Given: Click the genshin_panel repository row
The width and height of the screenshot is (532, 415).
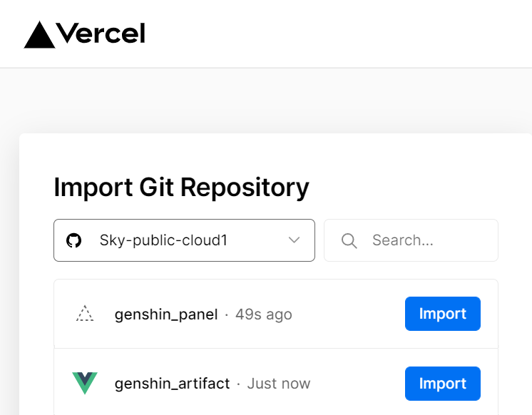Looking at the screenshot, I should coord(276,314).
